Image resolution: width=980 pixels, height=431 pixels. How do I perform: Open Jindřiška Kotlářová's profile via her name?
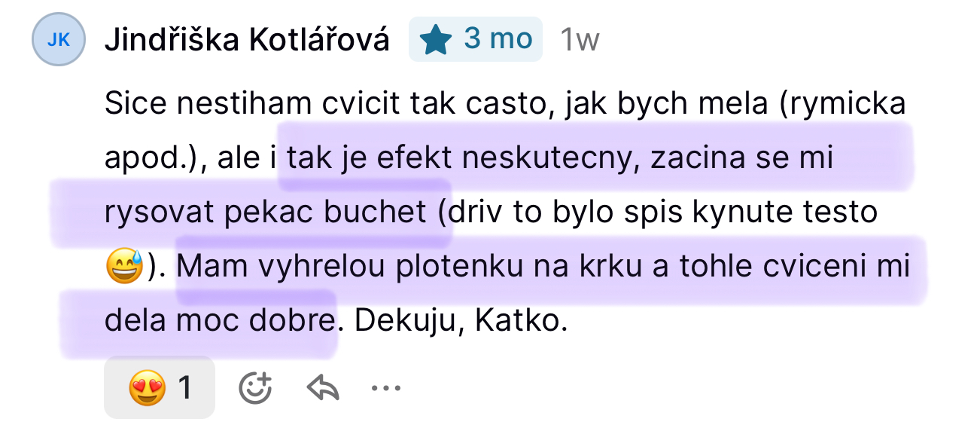(x=247, y=40)
